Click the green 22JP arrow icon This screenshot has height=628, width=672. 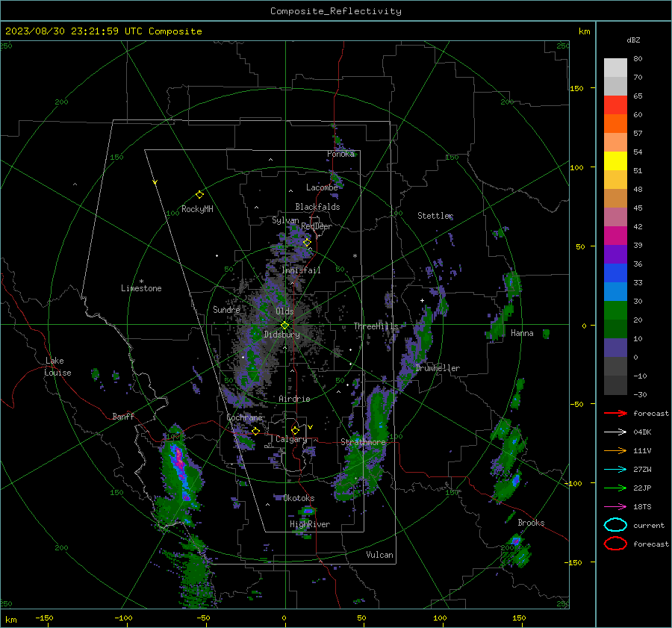[x=615, y=488]
